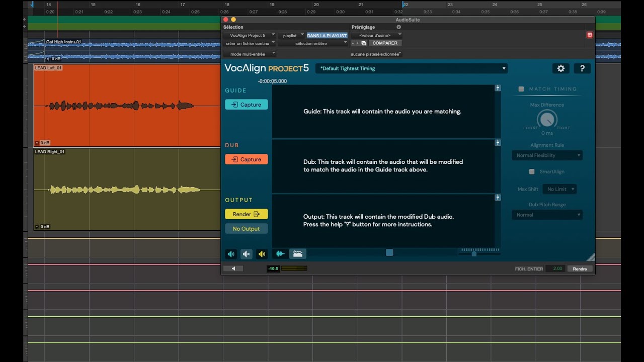
Task: Expand the Guide track zoom plus icon
Action: [x=498, y=88]
